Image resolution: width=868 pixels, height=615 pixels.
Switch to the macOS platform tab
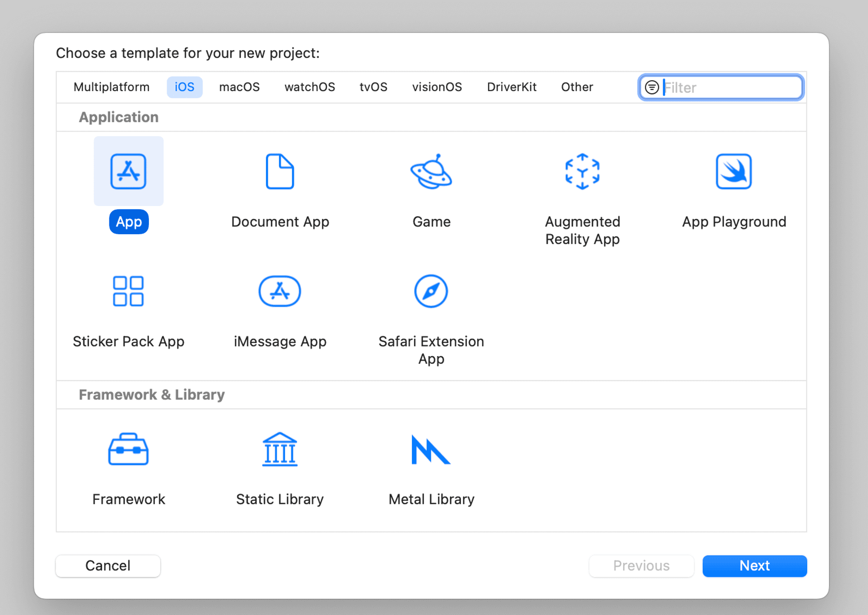(240, 87)
